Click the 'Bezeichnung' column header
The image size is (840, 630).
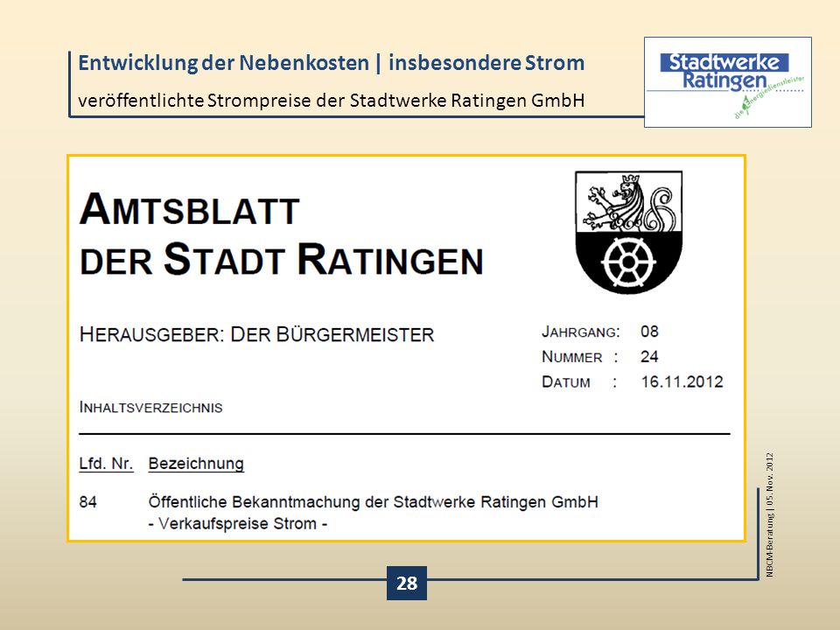click(196, 464)
